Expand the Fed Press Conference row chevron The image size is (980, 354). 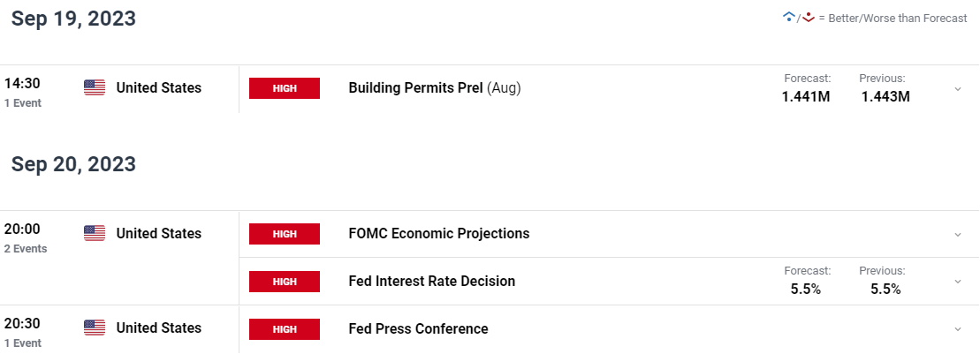tap(958, 329)
